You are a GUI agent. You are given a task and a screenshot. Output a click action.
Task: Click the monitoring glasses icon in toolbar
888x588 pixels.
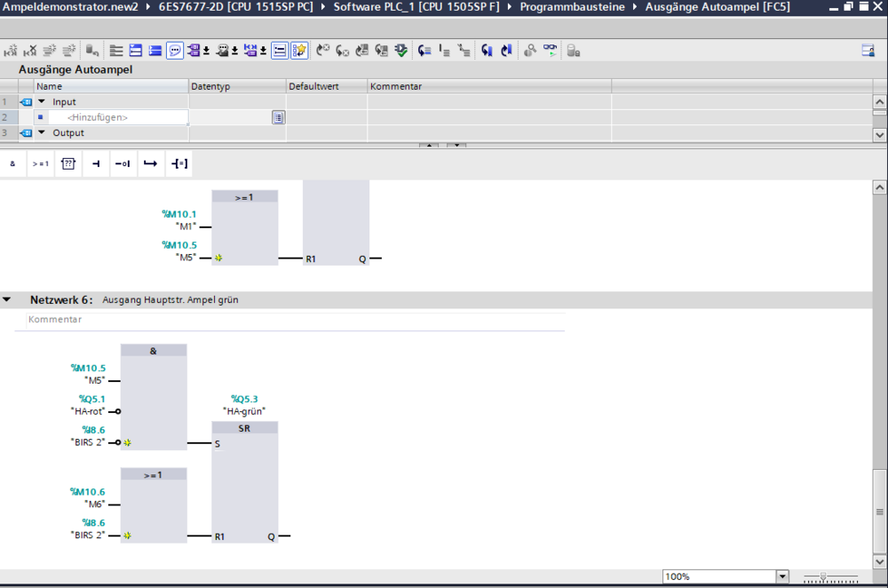(551, 51)
